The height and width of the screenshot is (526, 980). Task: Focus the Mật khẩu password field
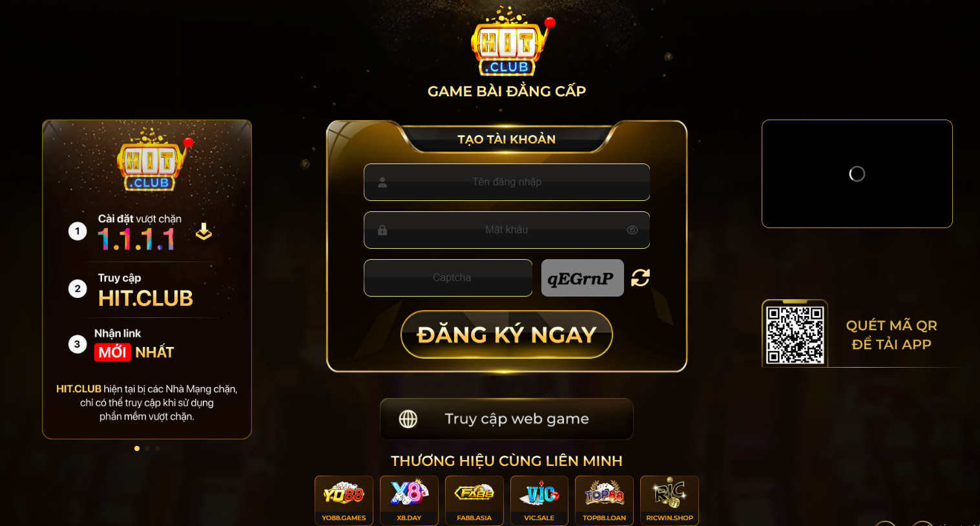(x=506, y=230)
